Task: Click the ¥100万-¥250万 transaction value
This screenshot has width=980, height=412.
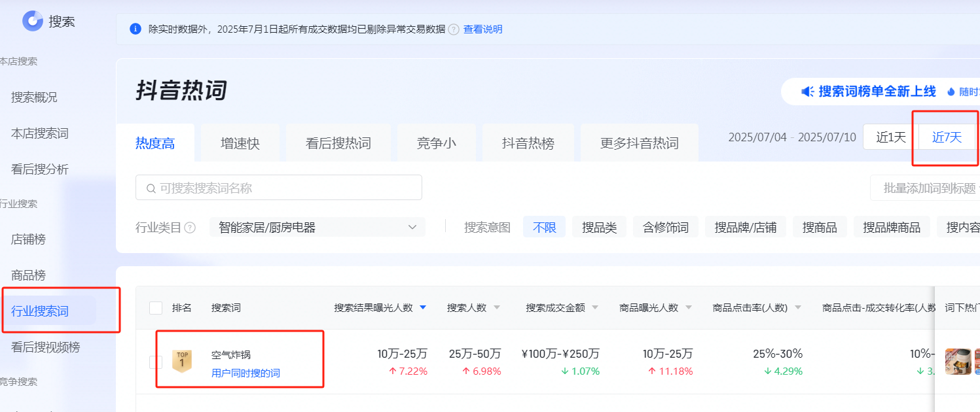Action: pyautogui.click(x=560, y=354)
